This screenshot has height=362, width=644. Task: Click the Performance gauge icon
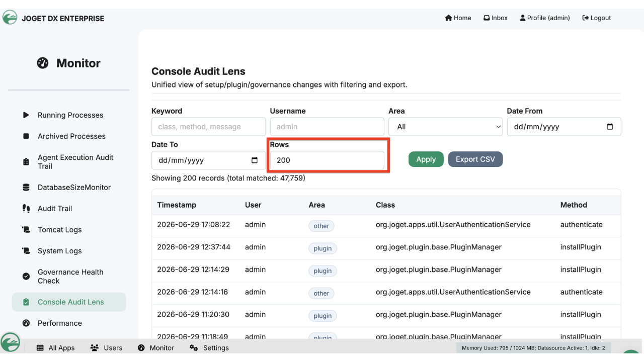point(26,323)
